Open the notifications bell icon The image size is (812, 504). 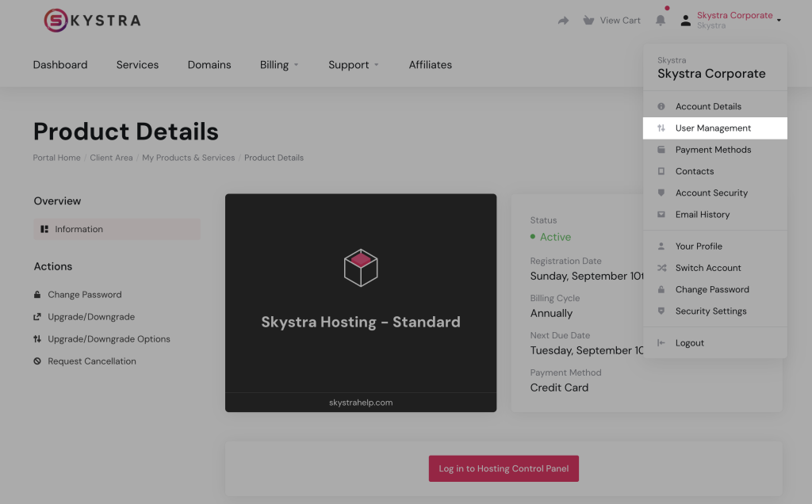click(660, 21)
